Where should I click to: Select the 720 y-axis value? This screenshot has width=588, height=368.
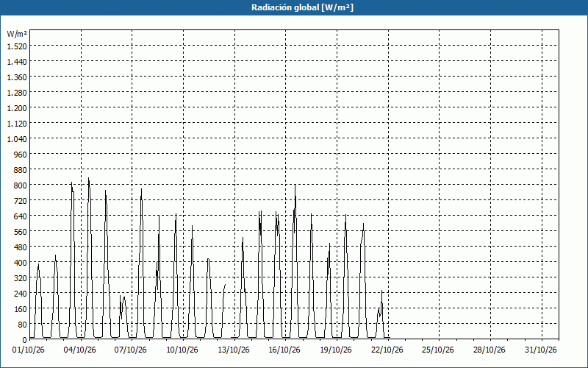(x=21, y=201)
